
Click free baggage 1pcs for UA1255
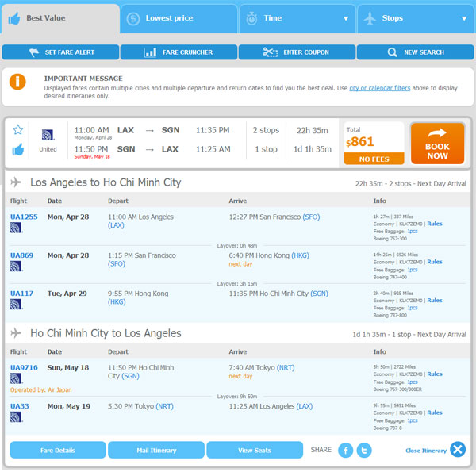pyautogui.click(x=413, y=232)
